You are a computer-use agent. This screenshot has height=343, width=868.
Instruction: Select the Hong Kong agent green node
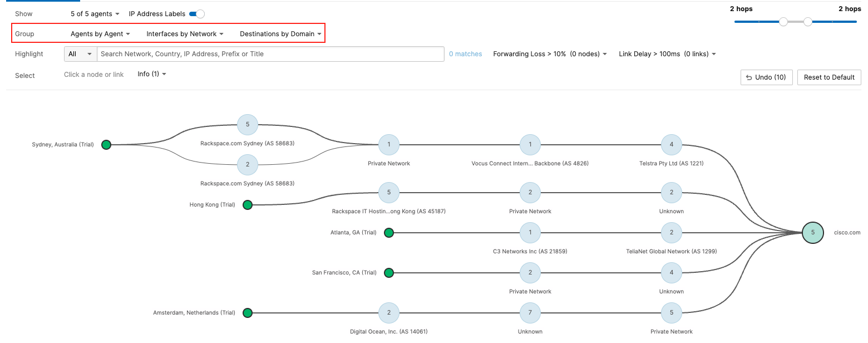[x=248, y=205]
